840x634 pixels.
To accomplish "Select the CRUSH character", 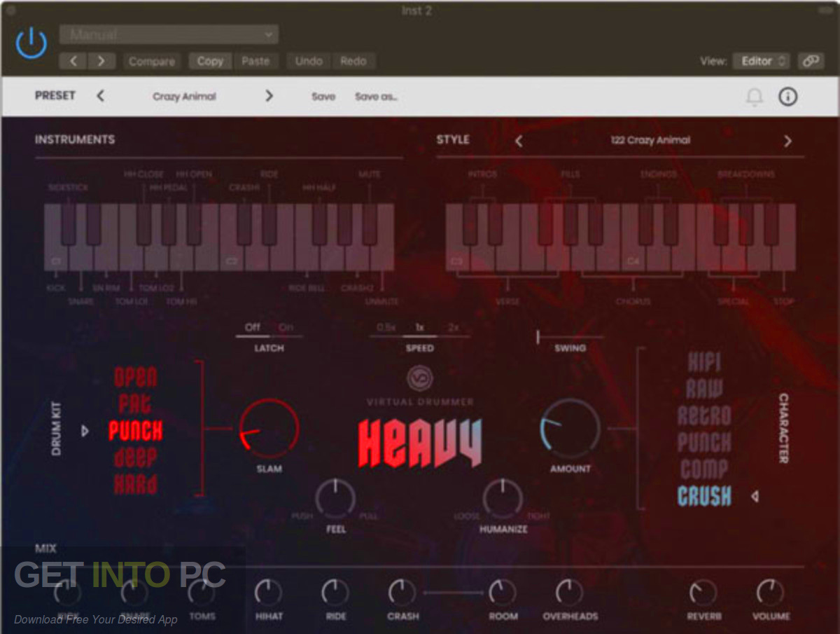I will (x=704, y=497).
